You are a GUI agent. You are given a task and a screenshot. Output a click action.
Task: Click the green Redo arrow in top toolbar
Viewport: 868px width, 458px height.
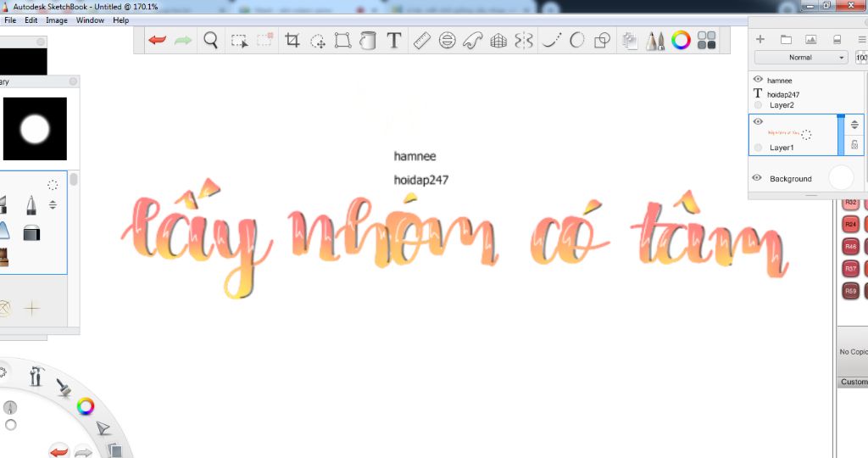pyautogui.click(x=183, y=41)
